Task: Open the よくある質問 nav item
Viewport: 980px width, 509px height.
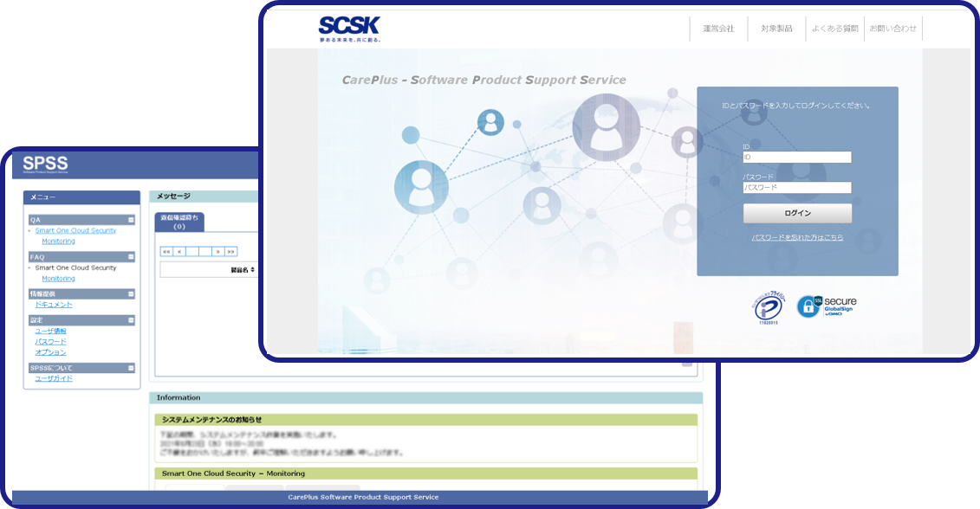Action: pyautogui.click(x=834, y=29)
